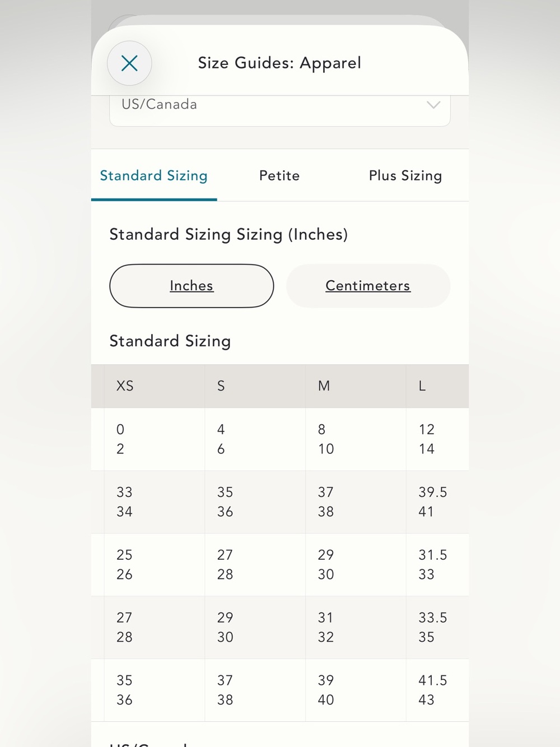
Task: Switch to the Plus Sizing tab
Action: [405, 176]
